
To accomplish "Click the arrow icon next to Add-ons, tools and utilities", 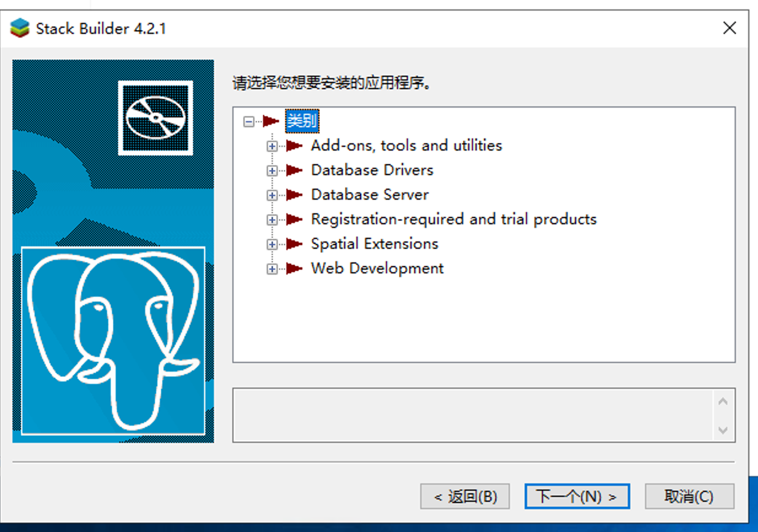I will pos(295,146).
